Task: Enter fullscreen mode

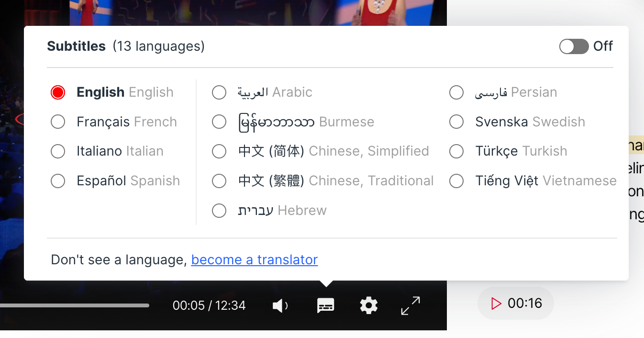Action: tap(410, 305)
